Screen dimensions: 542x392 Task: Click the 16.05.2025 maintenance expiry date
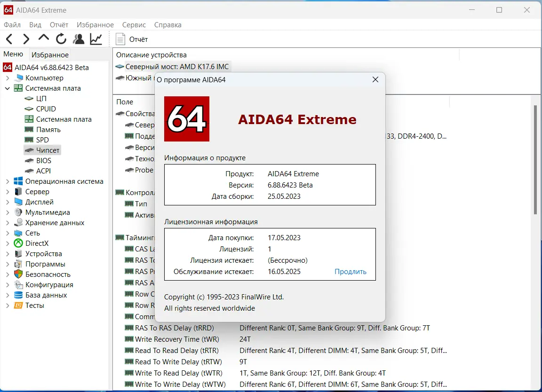click(284, 272)
